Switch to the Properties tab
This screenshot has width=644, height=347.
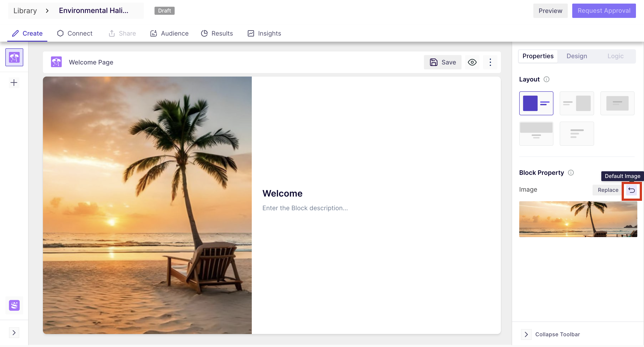[x=538, y=56]
